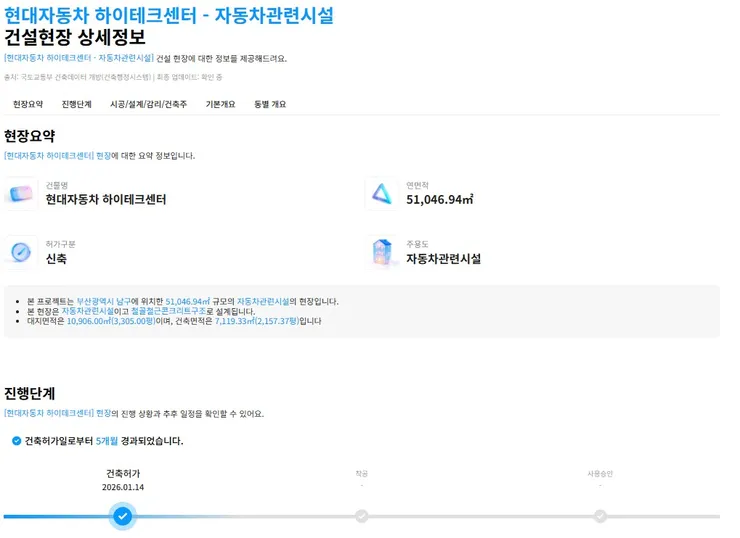Image resolution: width=740 pixels, height=538 pixels.
Task: Select the 시공/설계/감리/건축주 tab
Action: click(149, 104)
